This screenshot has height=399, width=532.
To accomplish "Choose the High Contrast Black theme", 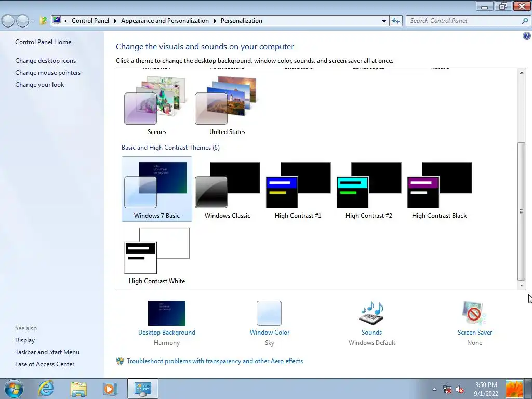I will [x=439, y=189].
